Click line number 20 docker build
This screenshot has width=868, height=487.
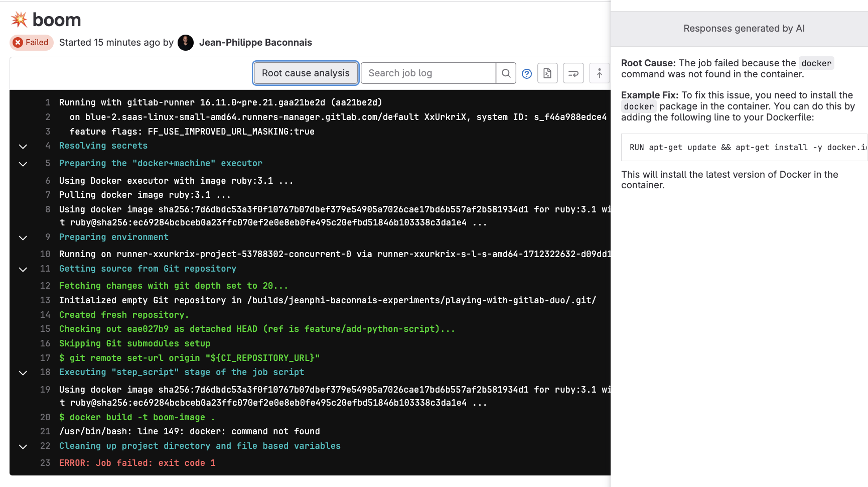pos(45,417)
